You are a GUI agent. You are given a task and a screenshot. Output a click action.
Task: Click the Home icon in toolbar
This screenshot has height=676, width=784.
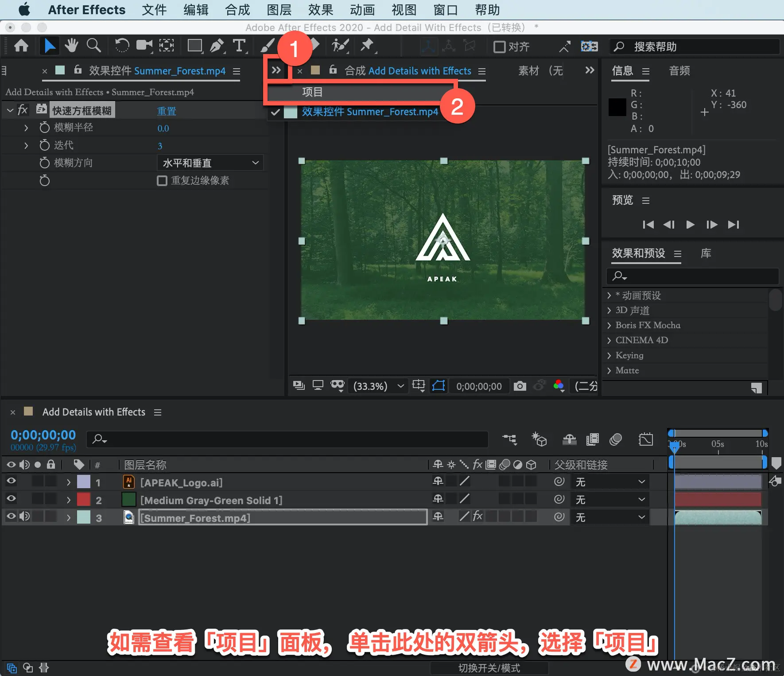click(21, 46)
